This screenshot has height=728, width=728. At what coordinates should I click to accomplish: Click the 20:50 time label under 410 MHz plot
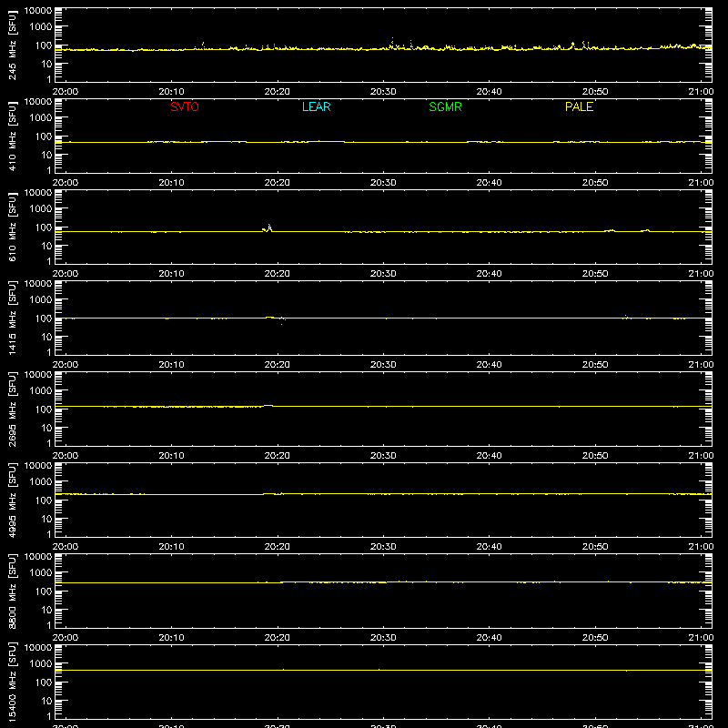[595, 183]
